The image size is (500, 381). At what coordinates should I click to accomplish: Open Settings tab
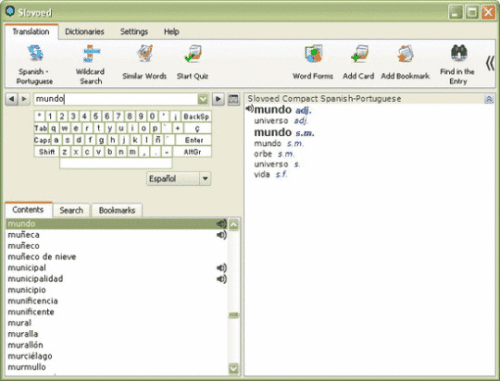coord(134,32)
